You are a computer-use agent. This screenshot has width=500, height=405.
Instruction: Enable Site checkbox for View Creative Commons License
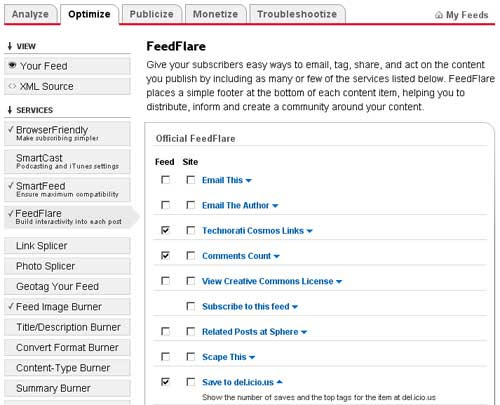(191, 281)
